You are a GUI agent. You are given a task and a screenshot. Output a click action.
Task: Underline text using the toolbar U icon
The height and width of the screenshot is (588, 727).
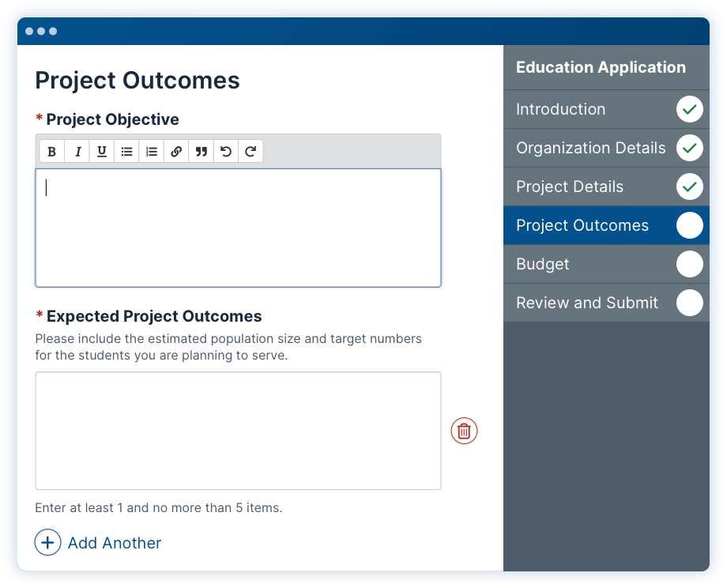point(101,151)
